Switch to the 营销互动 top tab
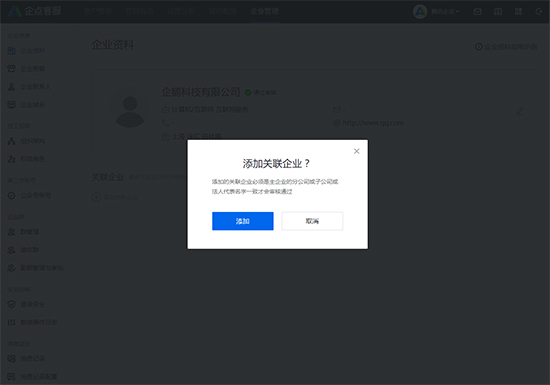The width and height of the screenshot is (550, 385). coord(140,11)
